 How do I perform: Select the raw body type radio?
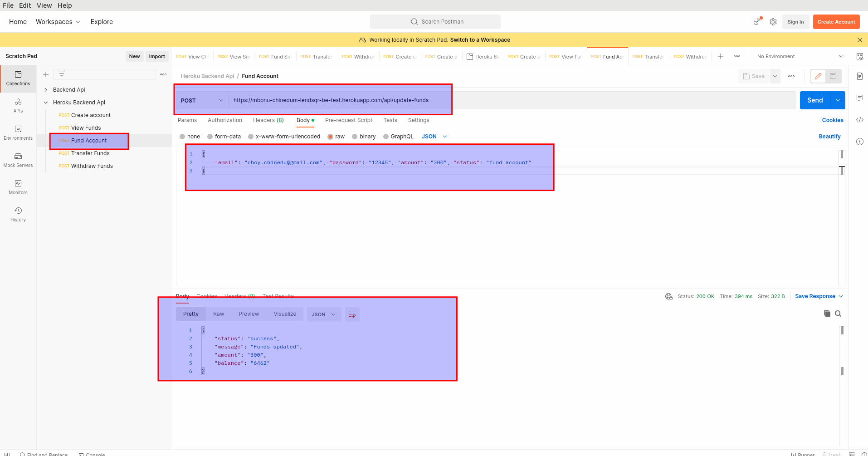pos(330,137)
